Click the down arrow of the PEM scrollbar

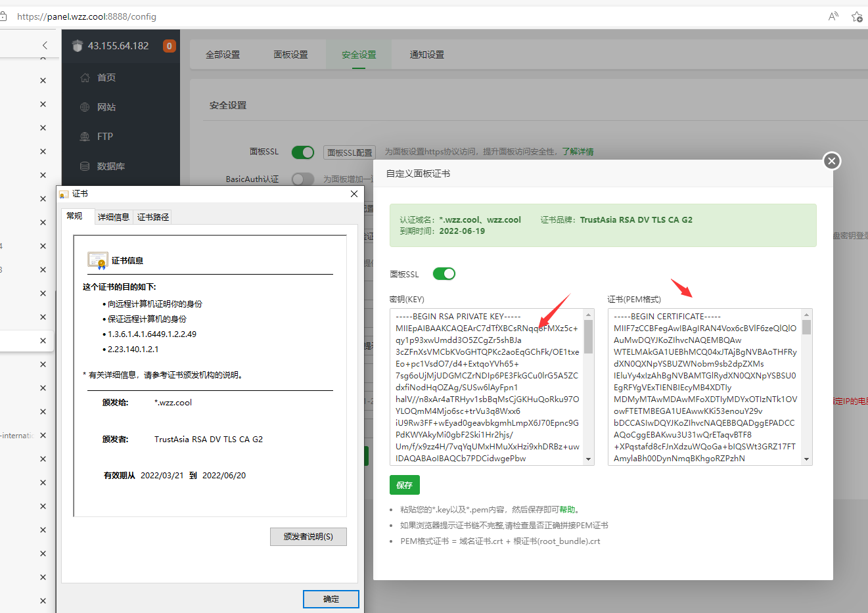tap(807, 459)
